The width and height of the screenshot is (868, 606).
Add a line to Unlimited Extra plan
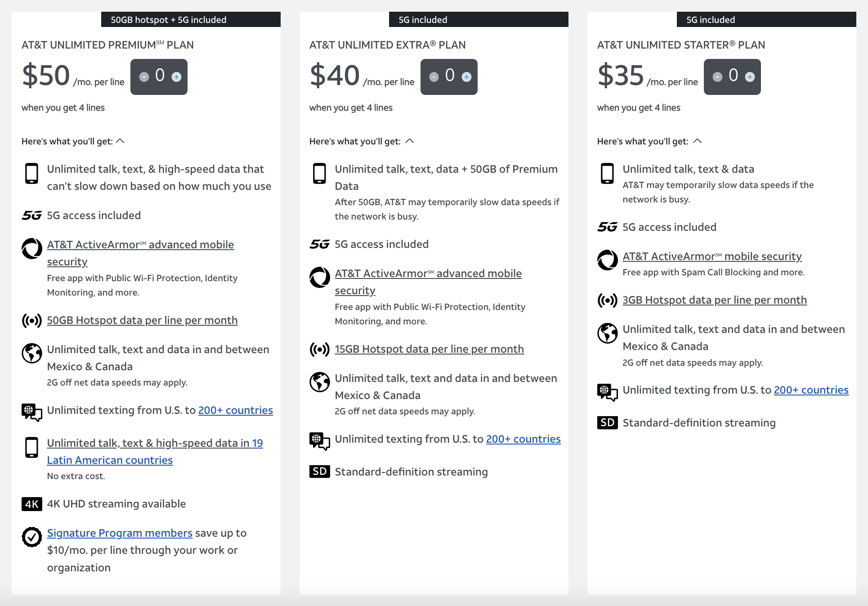pos(467,77)
